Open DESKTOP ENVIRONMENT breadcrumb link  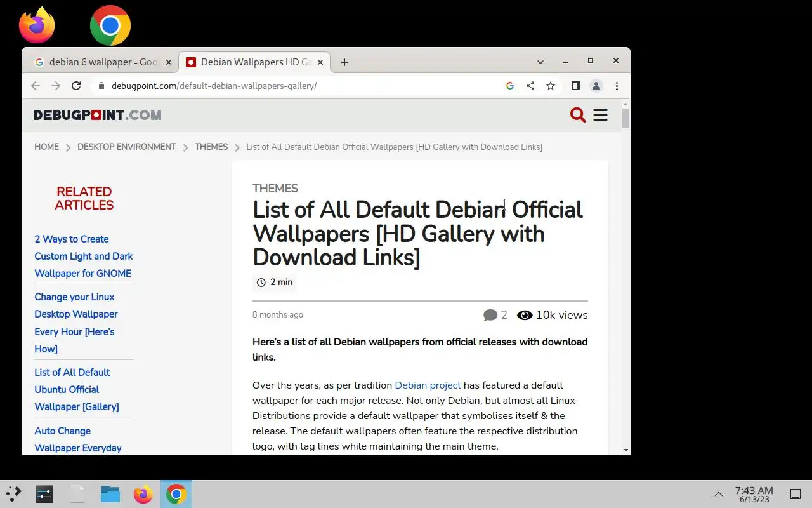127,147
